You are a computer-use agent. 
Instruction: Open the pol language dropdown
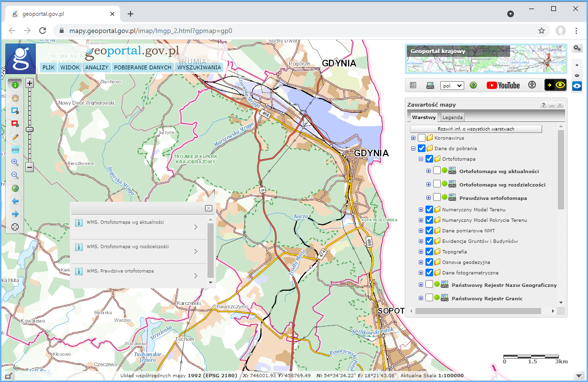coord(452,85)
